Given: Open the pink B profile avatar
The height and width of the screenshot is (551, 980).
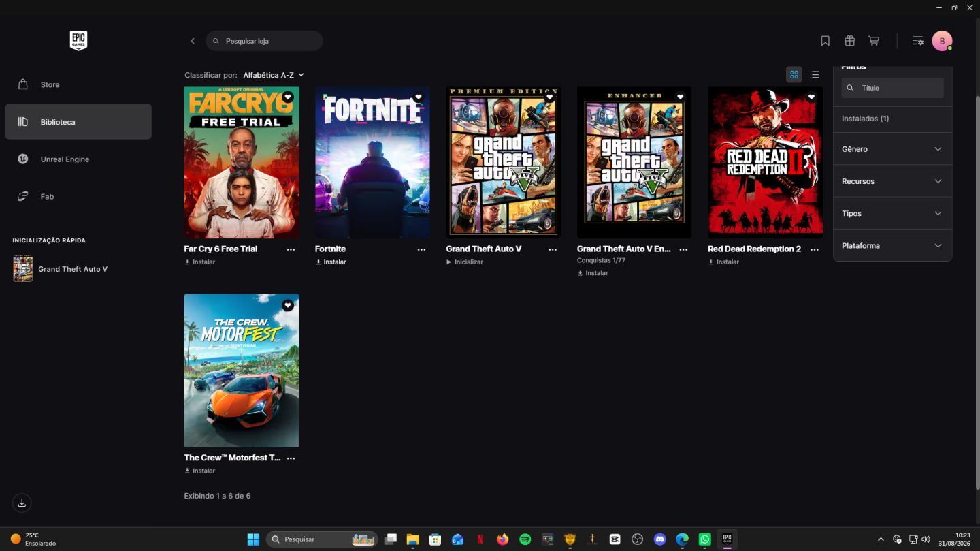Looking at the screenshot, I should click(x=942, y=41).
